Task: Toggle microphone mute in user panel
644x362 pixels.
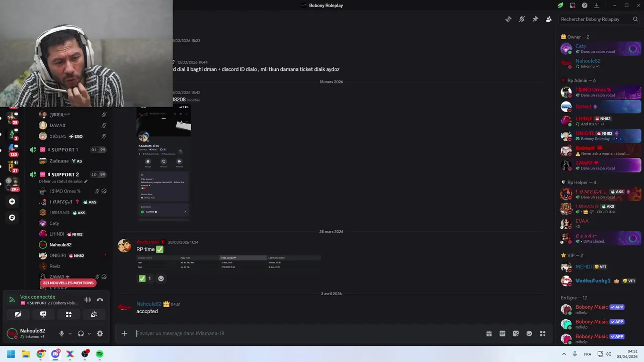Action: pyautogui.click(x=61, y=333)
